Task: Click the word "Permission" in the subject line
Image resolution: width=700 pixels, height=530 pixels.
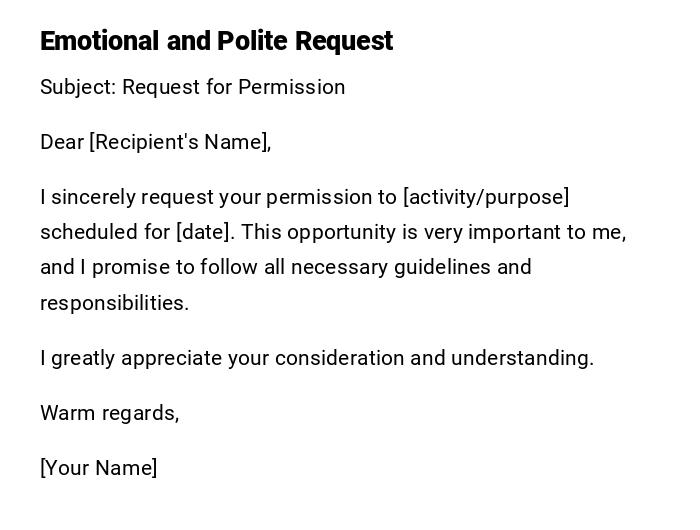Action: 291,87
